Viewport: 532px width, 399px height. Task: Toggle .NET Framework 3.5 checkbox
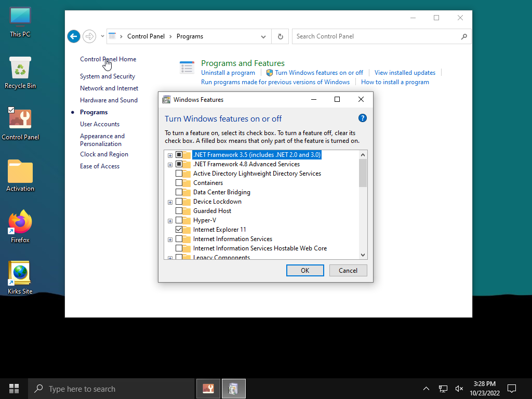(179, 155)
